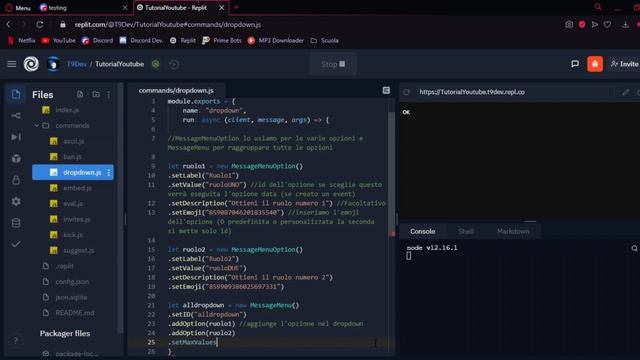Click the browser address bar URL
Screen dimensions: 640x360
pyautogui.click(x=167, y=24)
